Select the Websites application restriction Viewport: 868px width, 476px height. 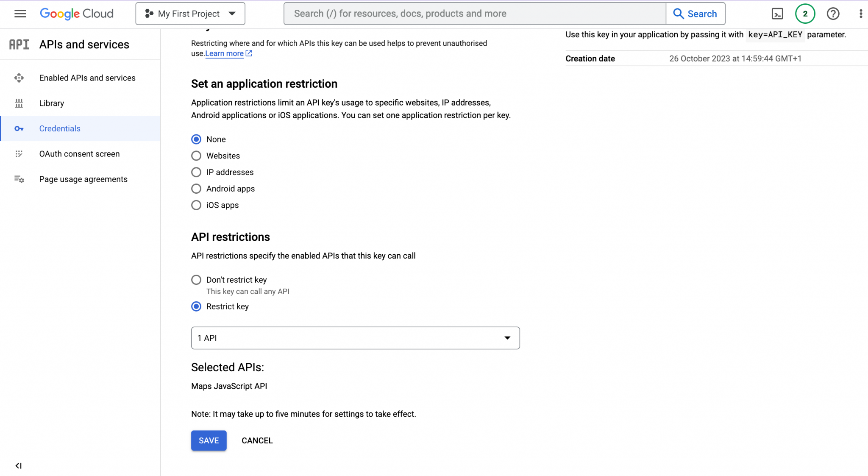(196, 156)
